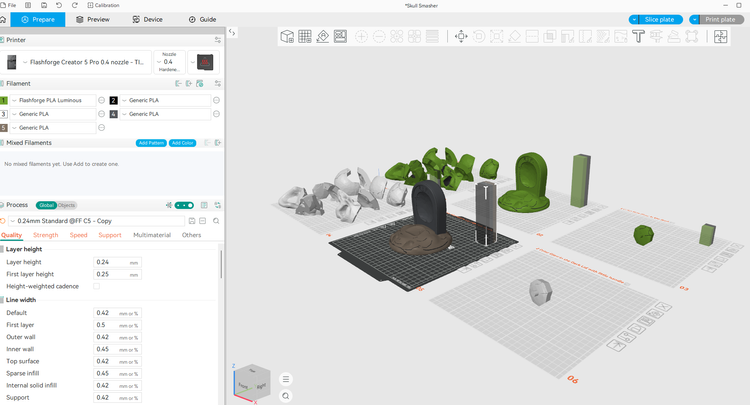Open the Calibration menu button

[103, 5]
